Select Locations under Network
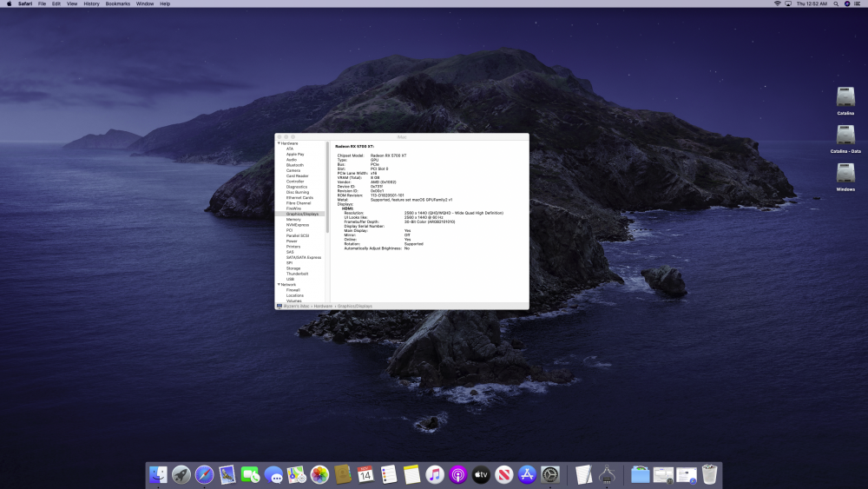 pyautogui.click(x=294, y=295)
